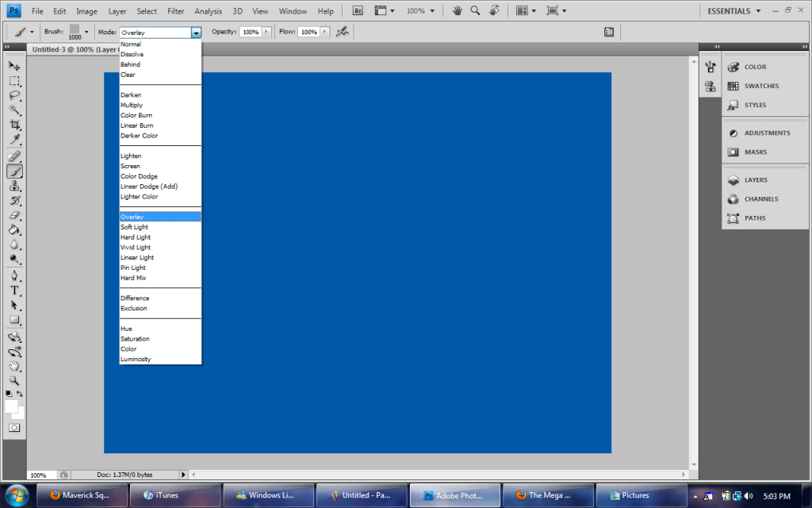This screenshot has width=812, height=508.
Task: Select the Paint Bucket tool
Action: pyautogui.click(x=14, y=229)
